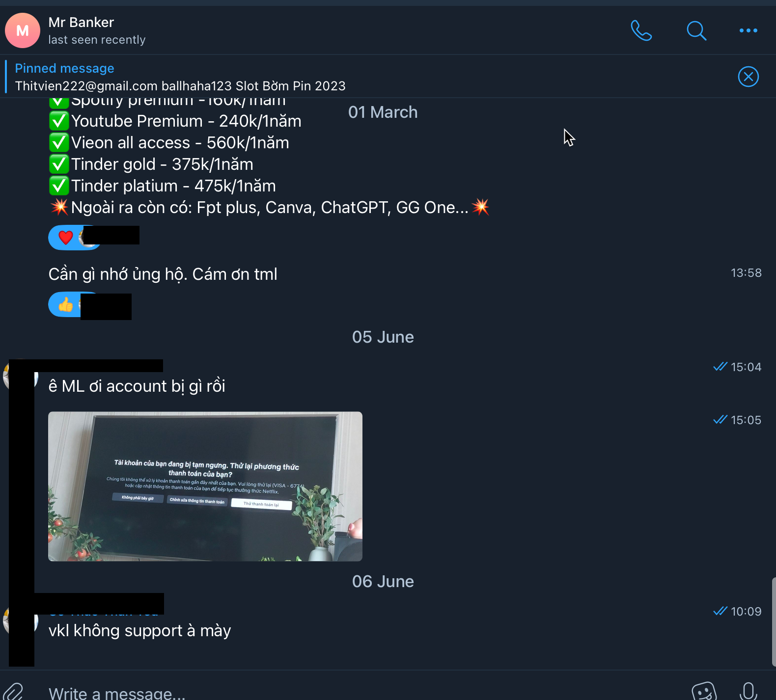Jump to the 06 June date marker
The height and width of the screenshot is (700, 776).
(383, 582)
